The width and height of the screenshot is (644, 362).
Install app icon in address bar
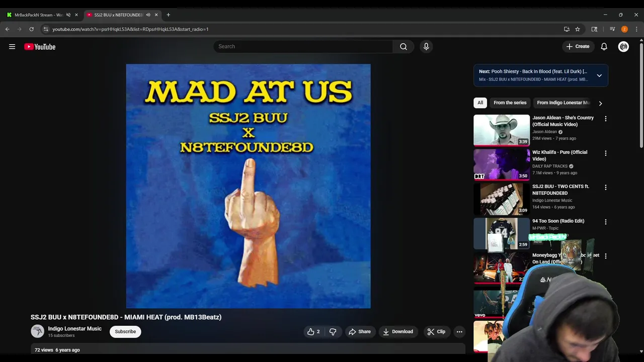click(567, 29)
